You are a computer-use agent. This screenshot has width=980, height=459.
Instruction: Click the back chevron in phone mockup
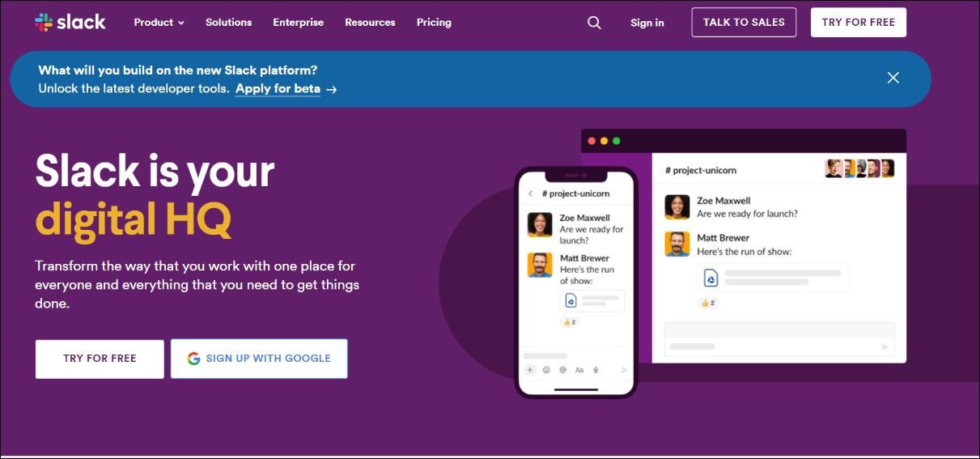tap(531, 194)
